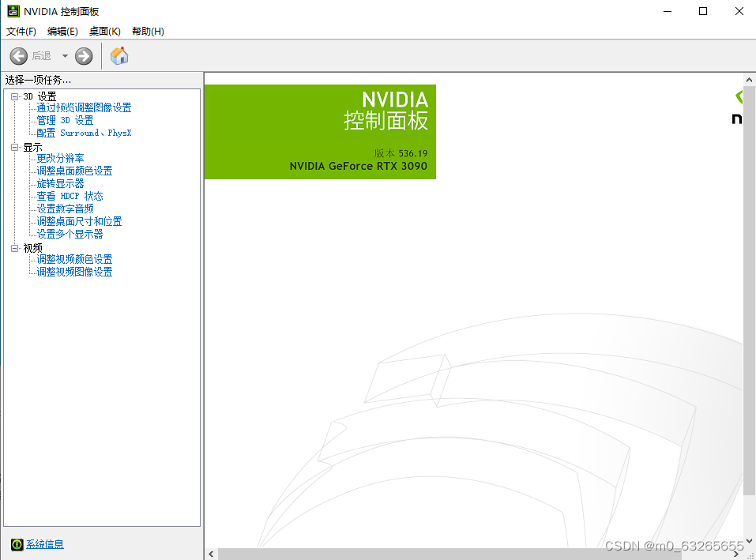Select 旋转显示器
The height and width of the screenshot is (560, 756).
60,183
